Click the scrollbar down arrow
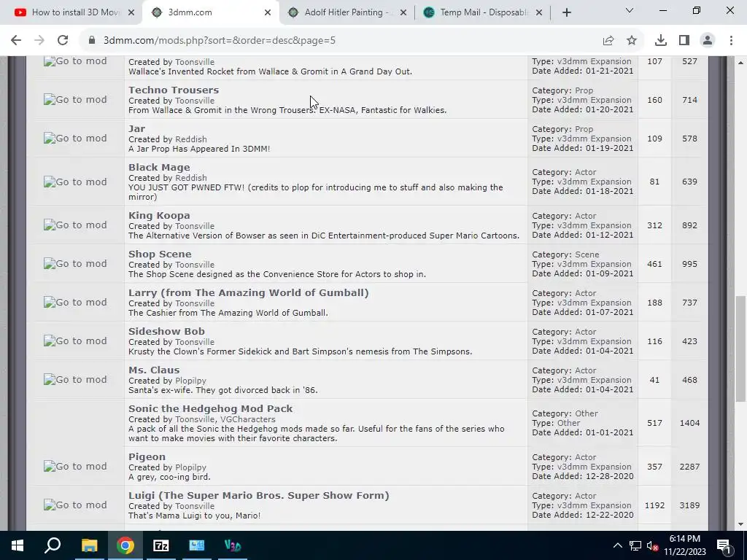The image size is (747, 560). tap(740, 525)
